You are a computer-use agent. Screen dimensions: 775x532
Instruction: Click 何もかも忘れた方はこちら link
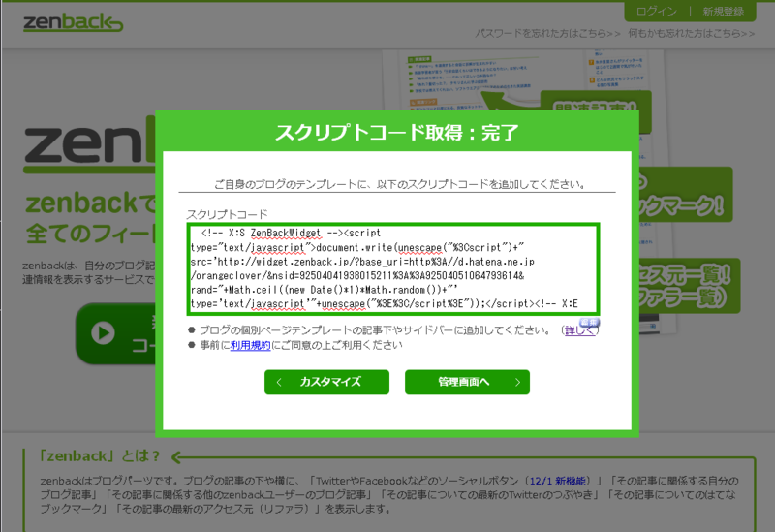[692, 33]
